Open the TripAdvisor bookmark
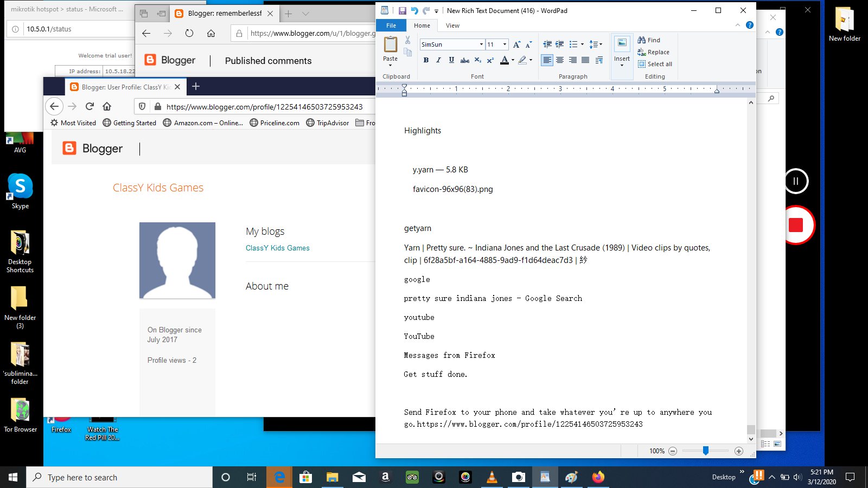The image size is (868, 488). click(328, 123)
